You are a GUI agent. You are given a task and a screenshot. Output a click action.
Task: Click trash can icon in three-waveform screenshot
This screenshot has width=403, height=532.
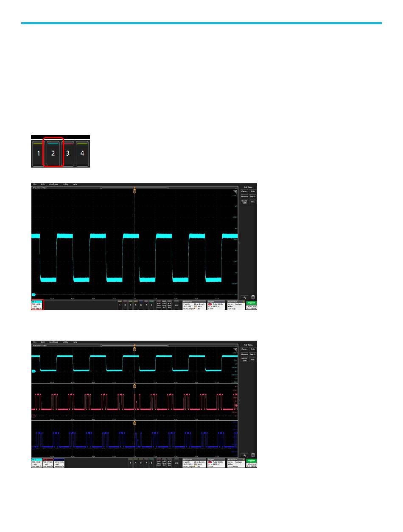tap(253, 455)
